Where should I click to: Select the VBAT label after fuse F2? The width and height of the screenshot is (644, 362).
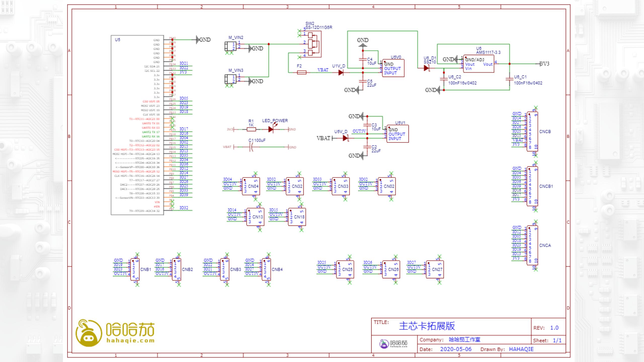(323, 70)
